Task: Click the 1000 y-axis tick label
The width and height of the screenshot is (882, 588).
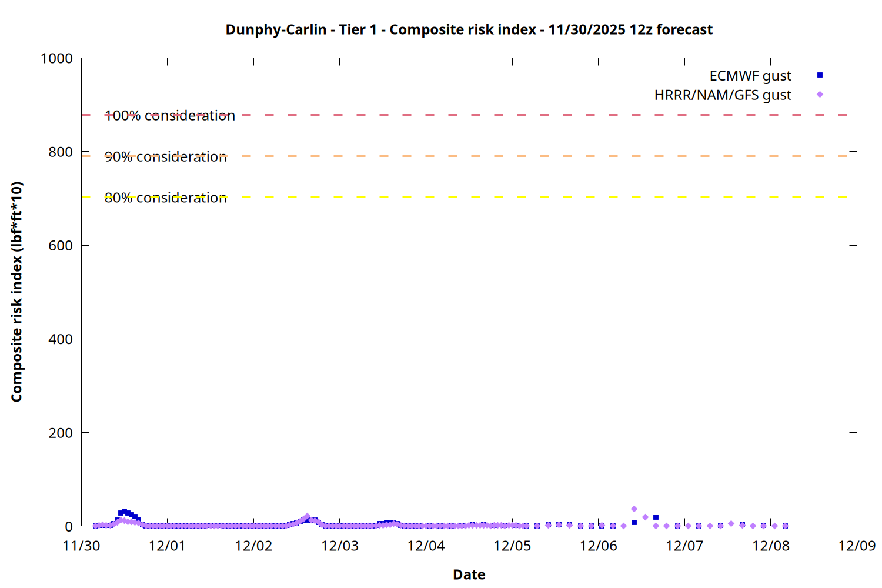Action: point(56,59)
